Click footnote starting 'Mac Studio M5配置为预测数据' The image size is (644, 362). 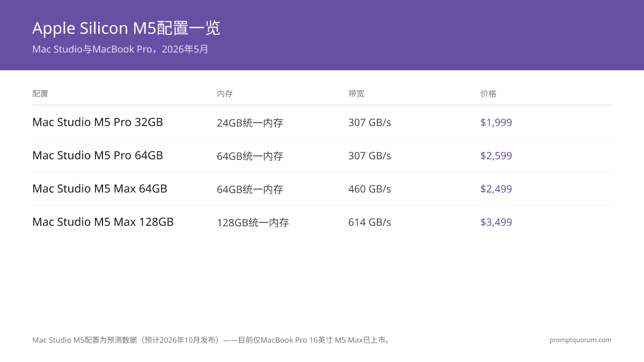point(212,340)
